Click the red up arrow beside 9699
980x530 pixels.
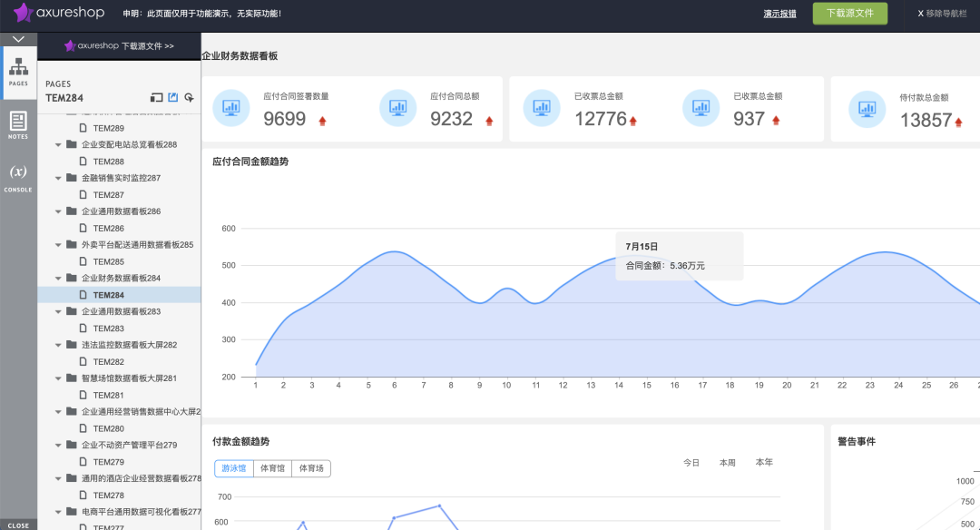(322, 121)
